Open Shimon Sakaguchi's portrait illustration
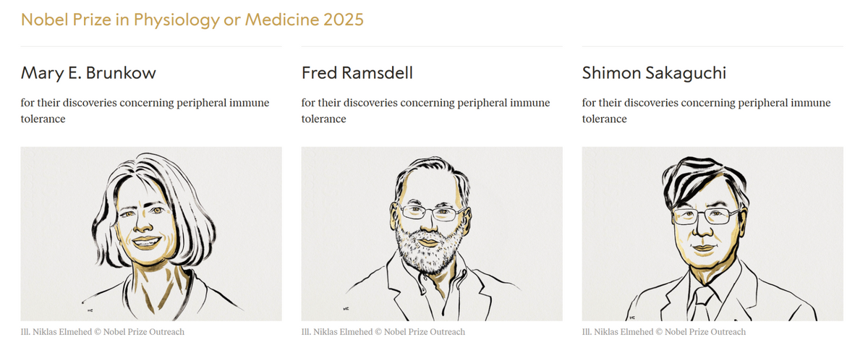 pos(712,233)
